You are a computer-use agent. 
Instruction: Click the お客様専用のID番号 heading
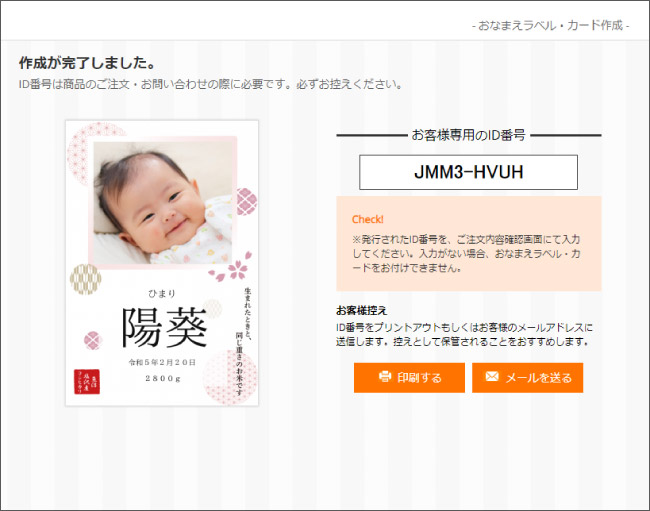(468, 134)
